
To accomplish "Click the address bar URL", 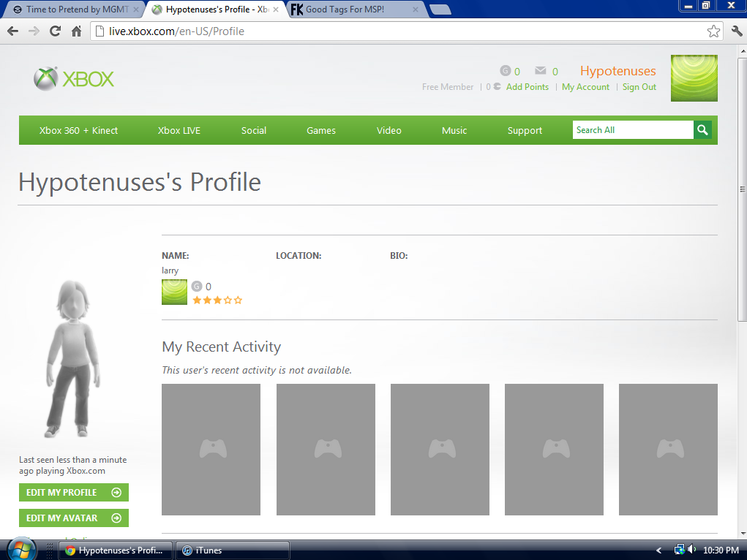I will click(x=177, y=31).
